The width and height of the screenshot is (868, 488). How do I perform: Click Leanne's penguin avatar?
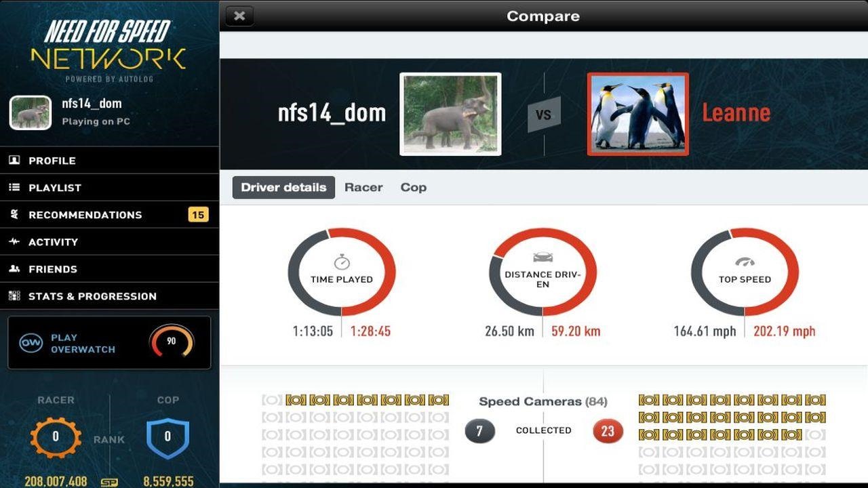pyautogui.click(x=638, y=114)
